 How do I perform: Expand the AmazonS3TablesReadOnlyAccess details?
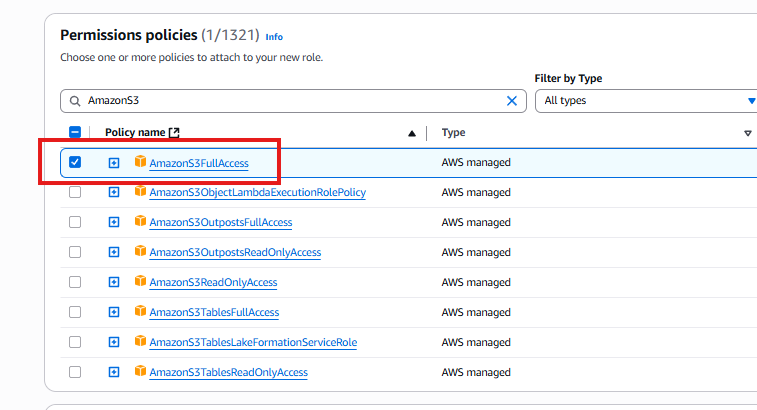114,372
